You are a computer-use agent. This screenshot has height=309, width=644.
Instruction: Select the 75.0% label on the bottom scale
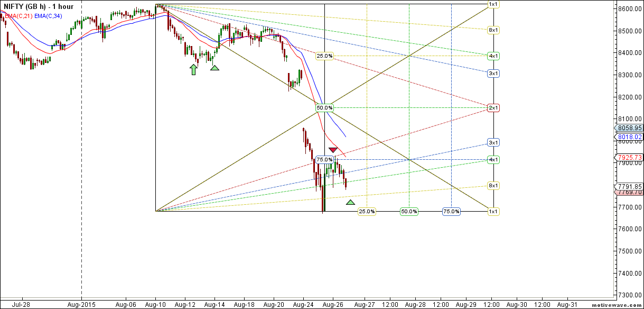pyautogui.click(x=450, y=211)
